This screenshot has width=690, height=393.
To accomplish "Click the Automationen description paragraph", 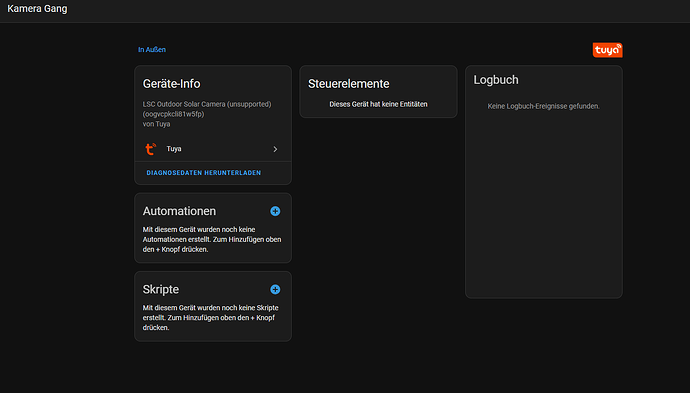I will (212, 239).
